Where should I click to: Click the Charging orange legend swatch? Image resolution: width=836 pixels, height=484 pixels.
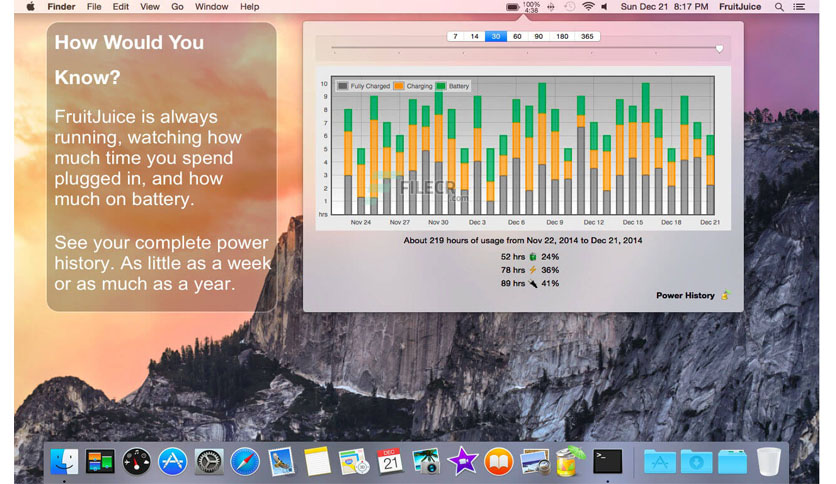click(x=399, y=86)
